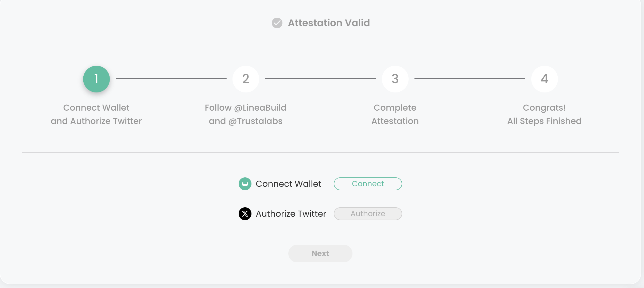The height and width of the screenshot is (288, 644).
Task: Click the Next button
Action: pos(320,253)
